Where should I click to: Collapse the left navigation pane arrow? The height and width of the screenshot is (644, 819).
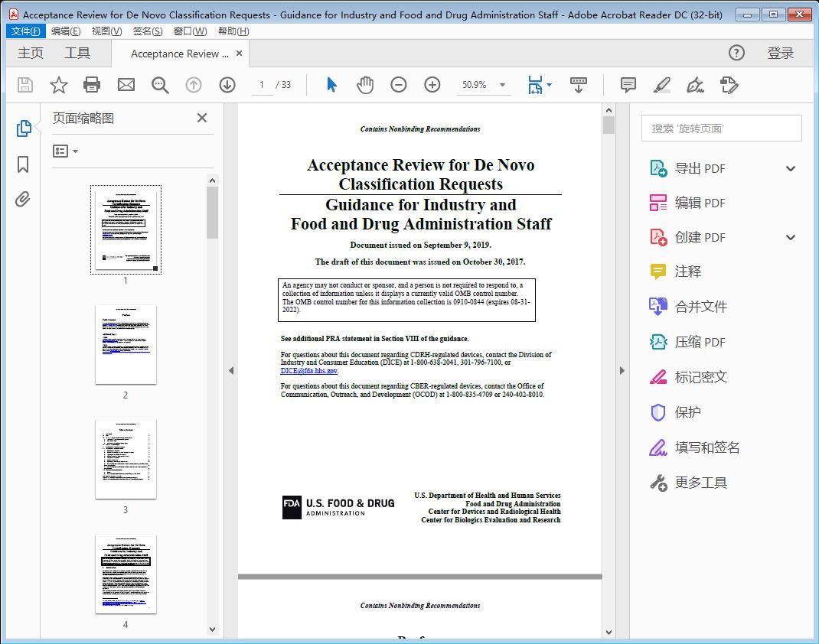(231, 371)
